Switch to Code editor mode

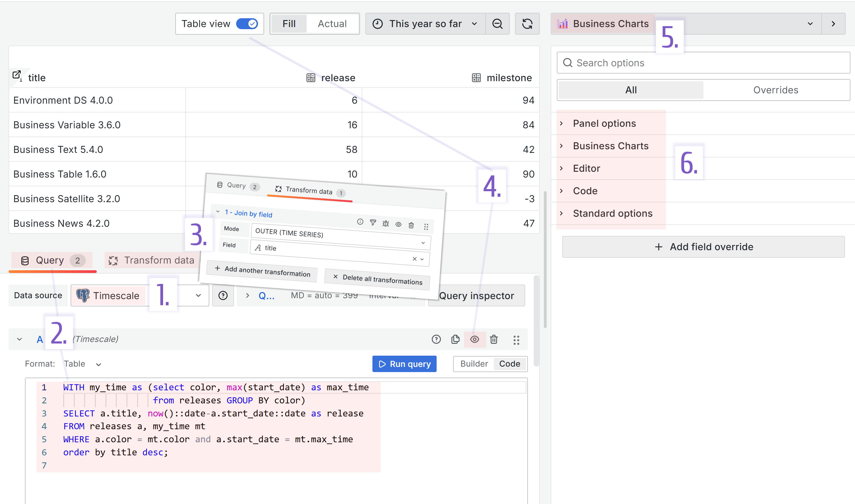[510, 364]
